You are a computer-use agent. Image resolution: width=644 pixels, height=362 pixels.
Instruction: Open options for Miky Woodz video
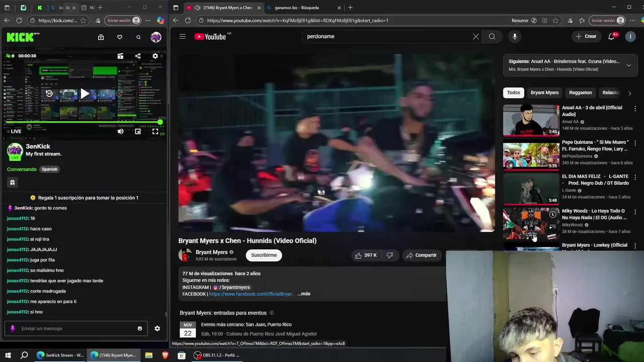[635, 212]
